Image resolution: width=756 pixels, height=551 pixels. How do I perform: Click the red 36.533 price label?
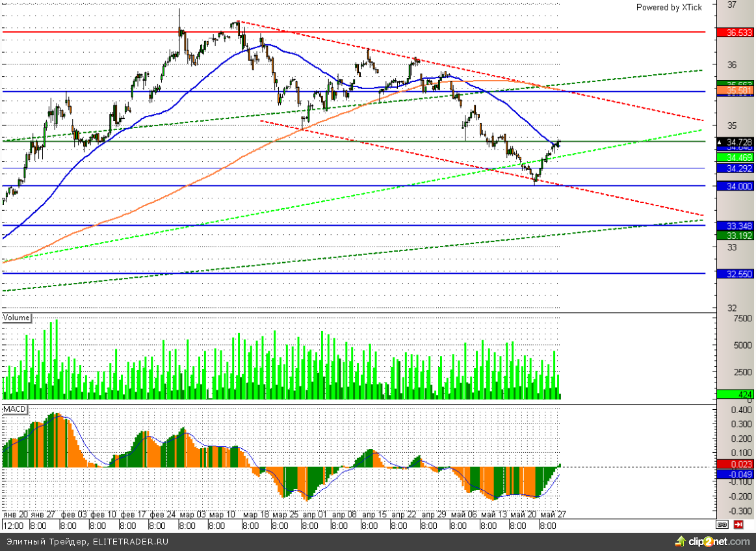click(735, 32)
